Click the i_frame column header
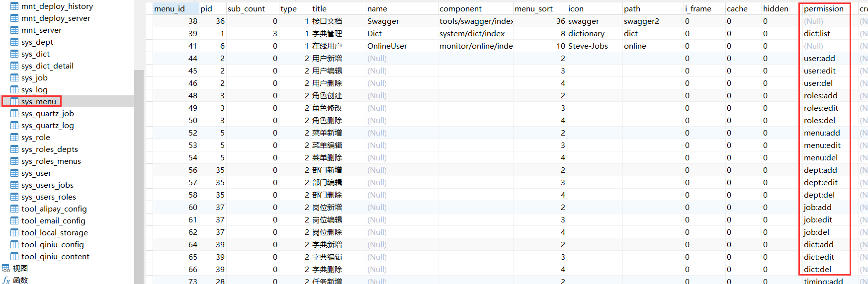Screen dimensions: 868x284 (704, 9)
